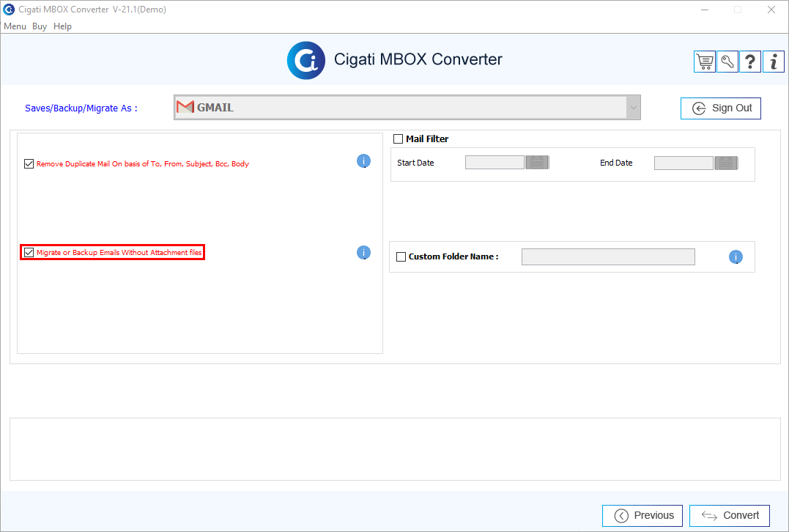This screenshot has width=789, height=532.
Task: Show about info via the 'i' icon
Action: 774,62
